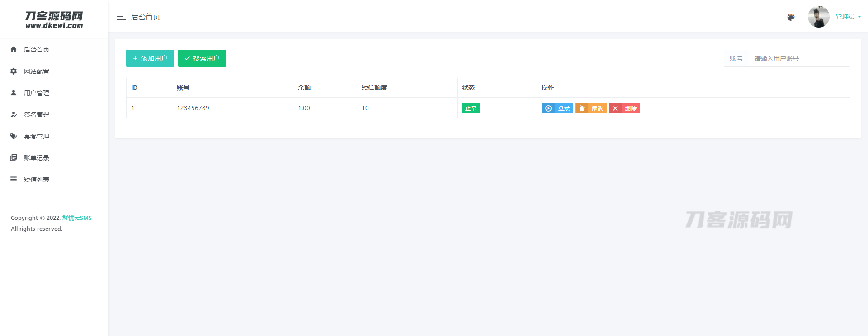Click the blue 登录 button for user 1

(557, 108)
